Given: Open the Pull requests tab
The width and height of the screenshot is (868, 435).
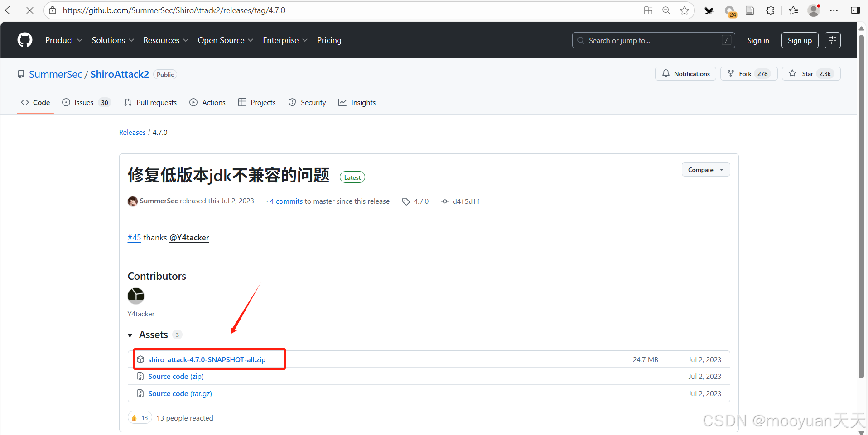Looking at the screenshot, I should pos(150,103).
